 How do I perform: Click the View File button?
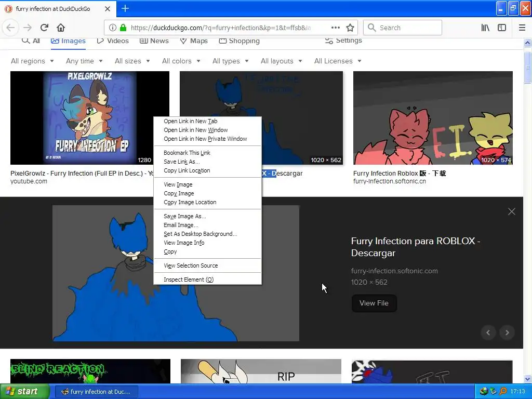374,303
